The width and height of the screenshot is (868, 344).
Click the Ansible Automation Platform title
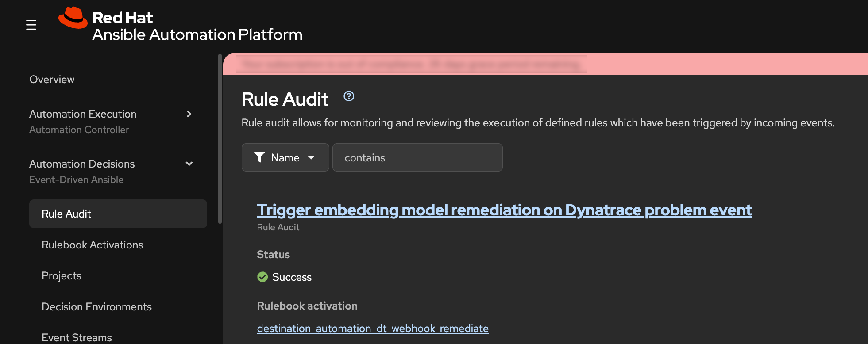tap(197, 35)
